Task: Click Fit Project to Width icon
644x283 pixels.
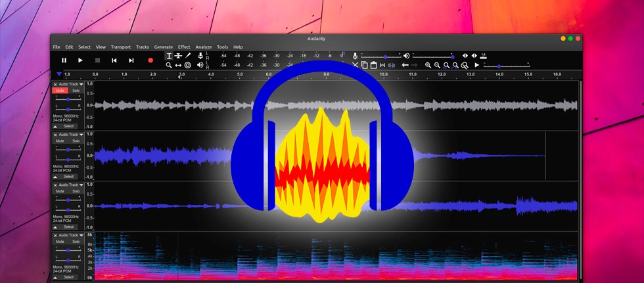Action: tap(455, 65)
